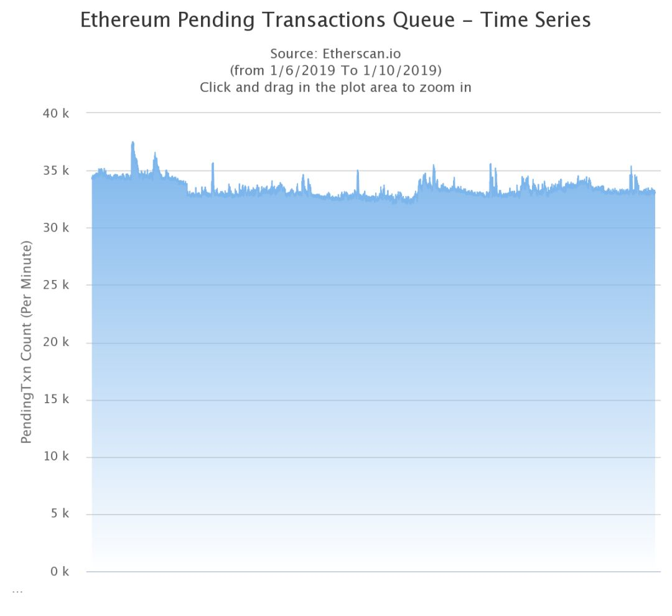672x616 pixels.
Task: Click the ellipsis below the chart
Action: [x=17, y=590]
